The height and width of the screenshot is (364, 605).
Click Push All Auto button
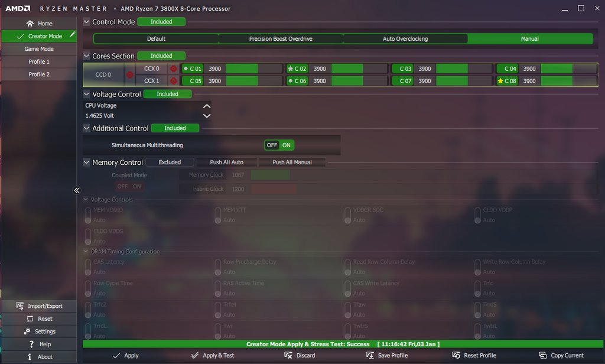[x=226, y=162]
